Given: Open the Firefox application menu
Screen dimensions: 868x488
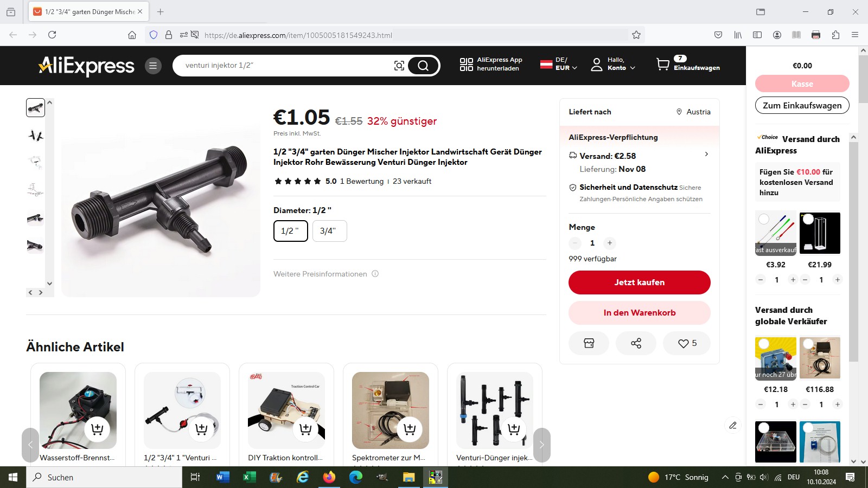Looking at the screenshot, I should [855, 35].
